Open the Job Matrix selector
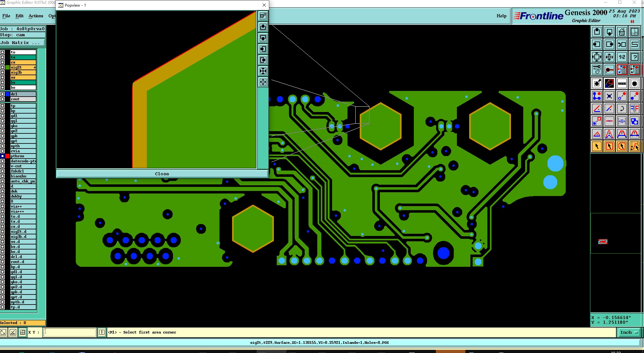644x353 pixels. click(22, 43)
